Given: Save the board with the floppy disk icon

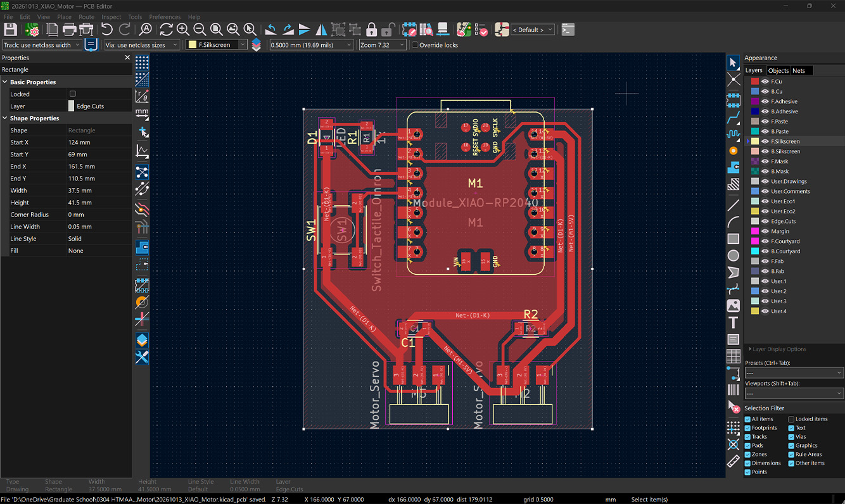Looking at the screenshot, I should point(10,29).
